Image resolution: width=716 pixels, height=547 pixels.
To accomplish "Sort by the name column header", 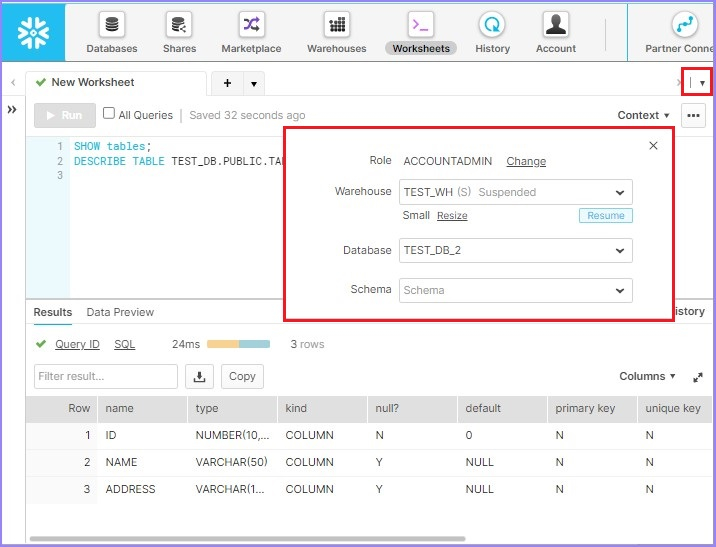I will pyautogui.click(x=142, y=409).
